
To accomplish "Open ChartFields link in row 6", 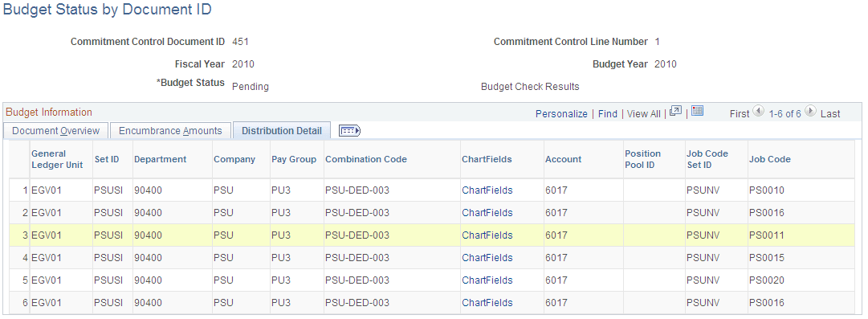I will (487, 303).
